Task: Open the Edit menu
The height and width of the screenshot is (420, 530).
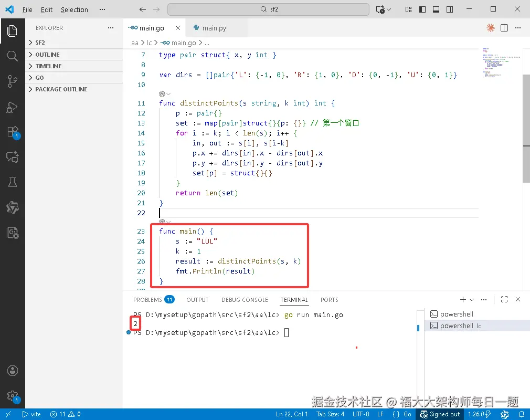Action: click(47, 9)
